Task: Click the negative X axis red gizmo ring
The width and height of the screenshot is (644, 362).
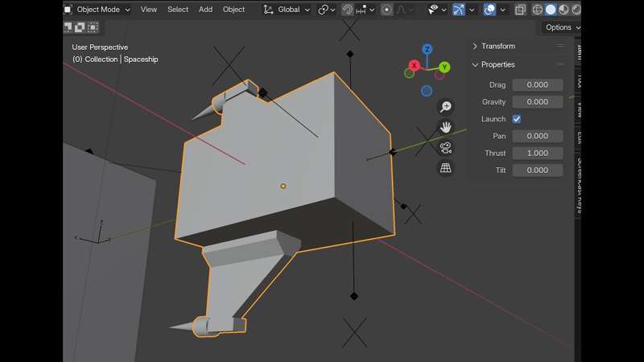Action: 440,76
